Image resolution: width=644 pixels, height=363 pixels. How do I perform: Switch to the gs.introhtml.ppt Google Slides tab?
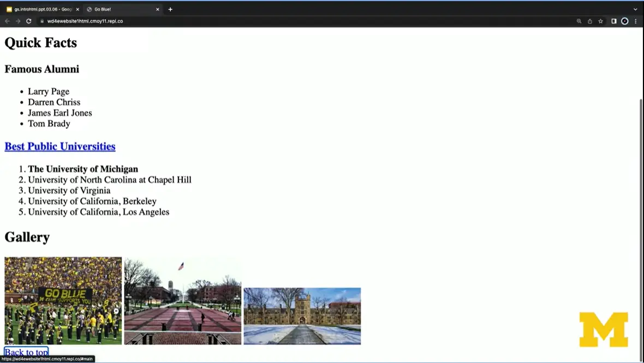tap(41, 9)
